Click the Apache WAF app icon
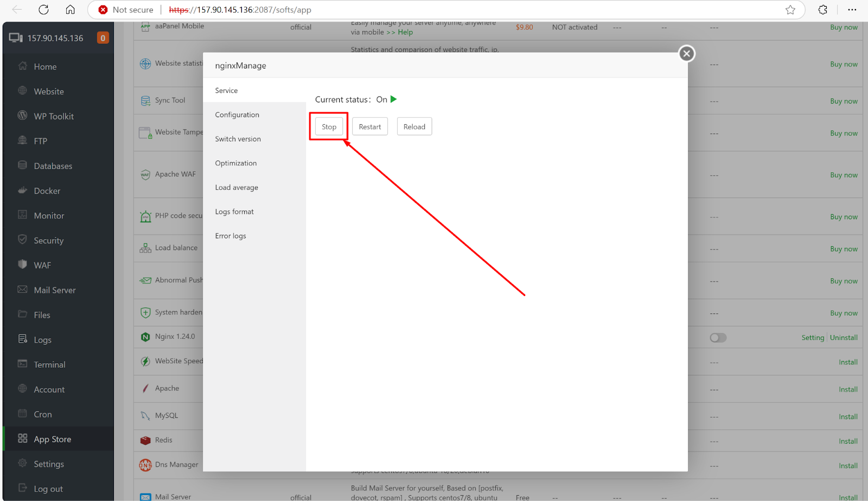Image resolution: width=868 pixels, height=501 pixels. point(145,174)
